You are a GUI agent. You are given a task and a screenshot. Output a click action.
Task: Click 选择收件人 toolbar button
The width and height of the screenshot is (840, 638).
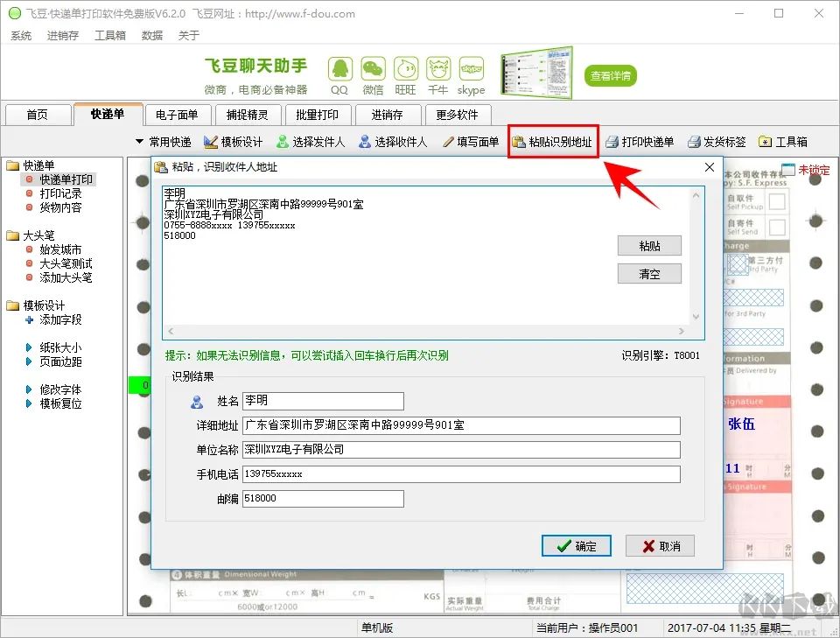click(393, 142)
